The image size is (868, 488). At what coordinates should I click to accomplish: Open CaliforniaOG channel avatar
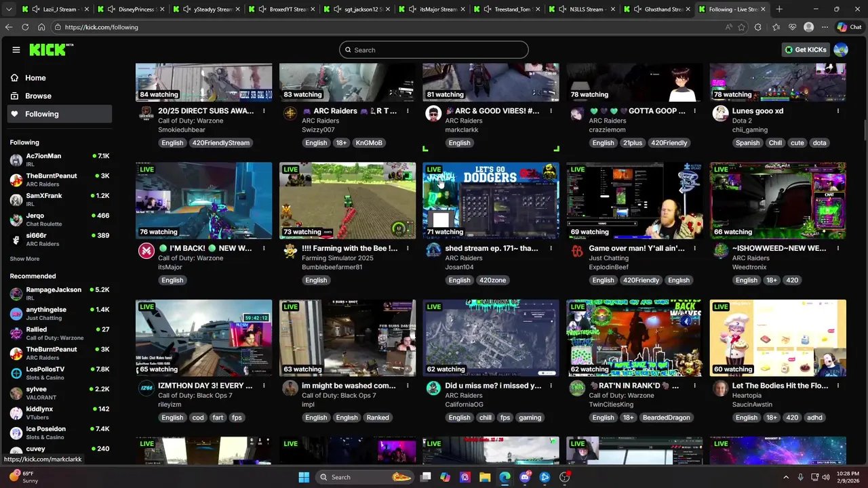coord(433,388)
